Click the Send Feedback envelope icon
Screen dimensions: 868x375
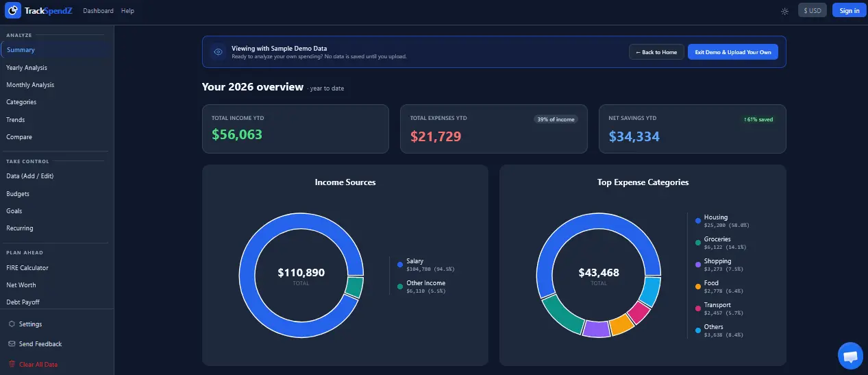(12, 343)
